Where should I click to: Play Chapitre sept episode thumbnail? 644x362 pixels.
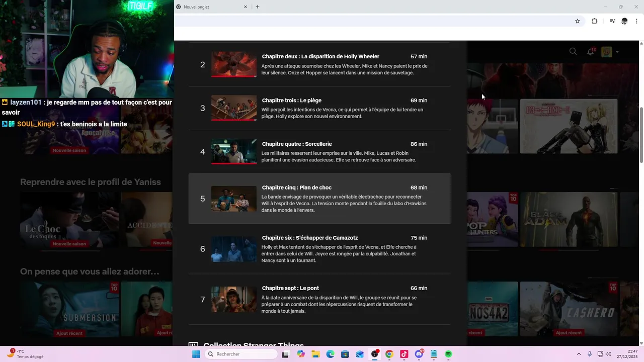click(234, 299)
